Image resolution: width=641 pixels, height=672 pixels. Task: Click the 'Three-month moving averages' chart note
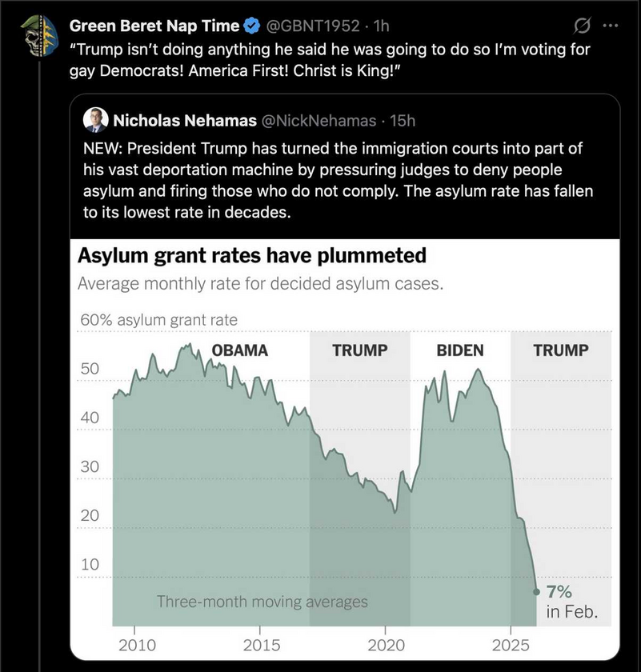point(262,602)
